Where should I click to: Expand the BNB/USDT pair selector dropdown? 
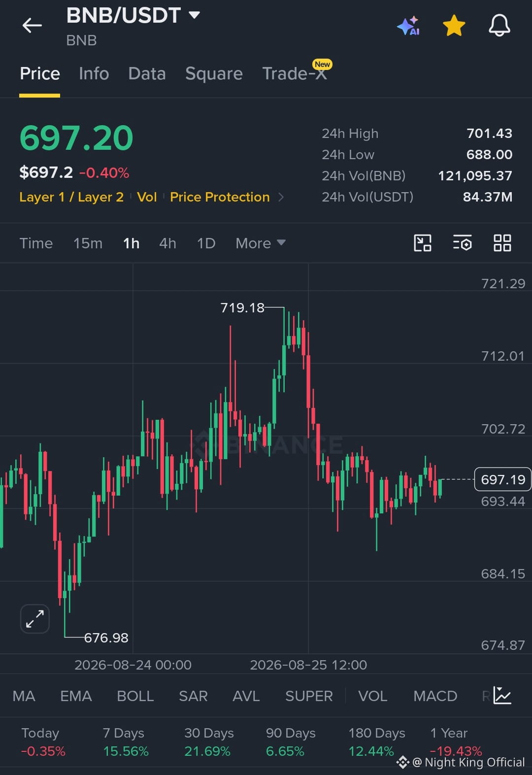click(x=195, y=15)
